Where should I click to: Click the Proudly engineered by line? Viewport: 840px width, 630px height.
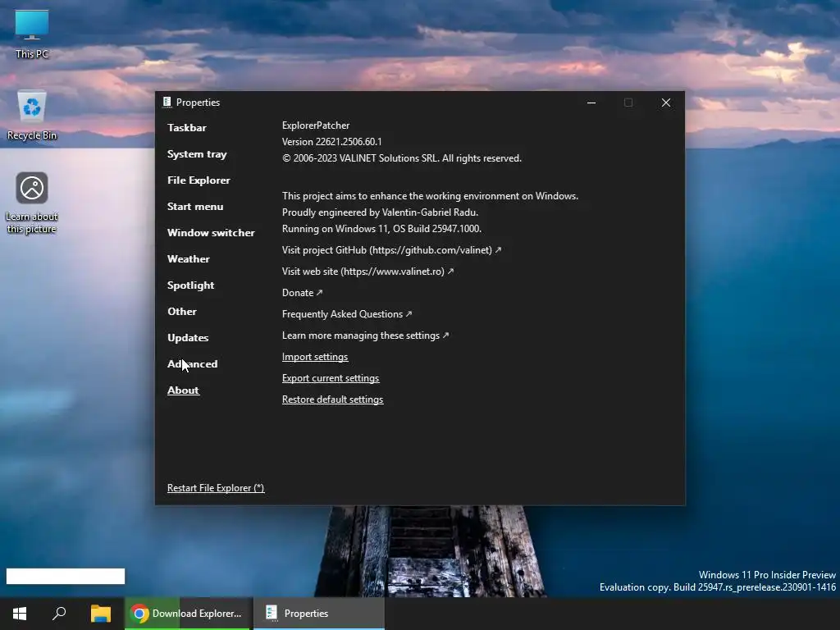380,212
